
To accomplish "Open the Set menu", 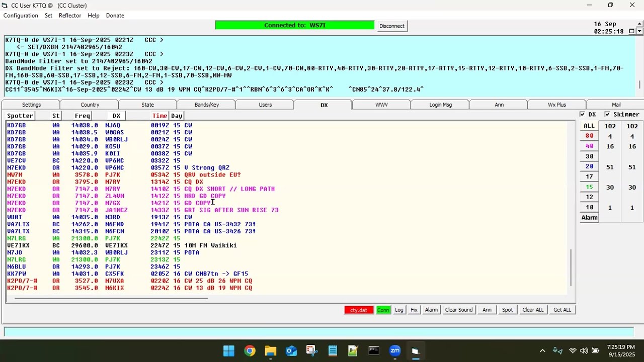I will pos(48,16).
